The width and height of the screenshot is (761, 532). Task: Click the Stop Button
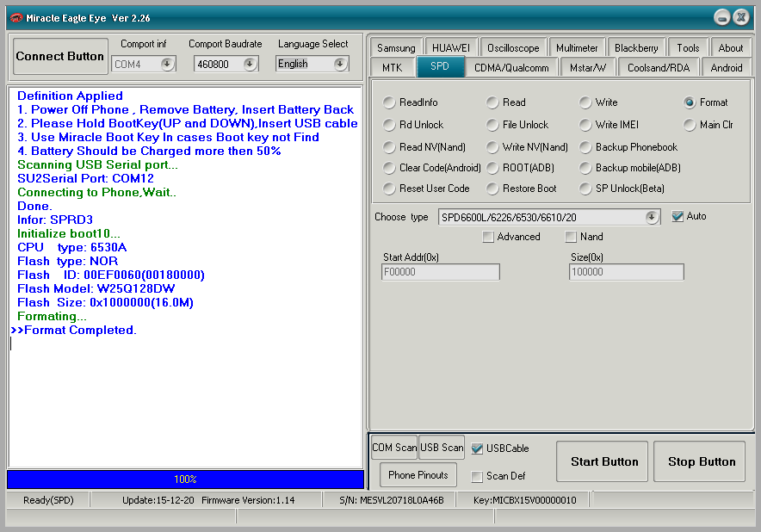coord(699,461)
